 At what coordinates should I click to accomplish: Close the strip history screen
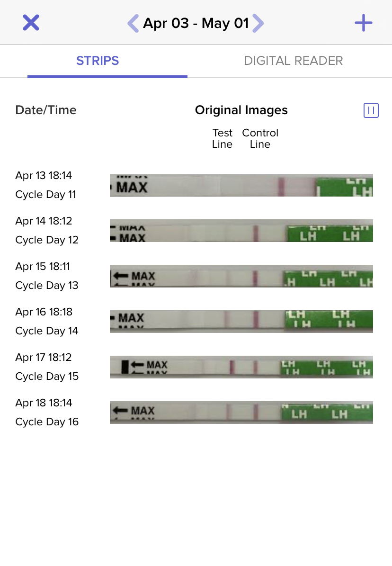pos(31,23)
